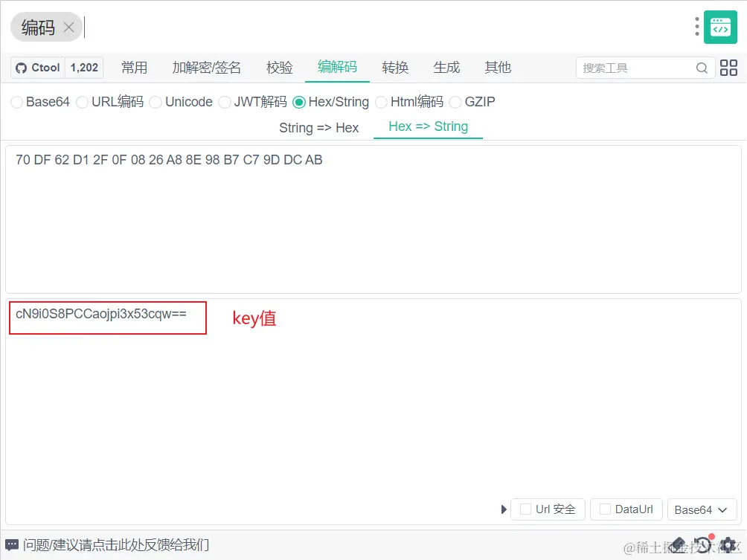The height and width of the screenshot is (560, 747).
Task: Click the search magnifier icon
Action: pyautogui.click(x=702, y=68)
